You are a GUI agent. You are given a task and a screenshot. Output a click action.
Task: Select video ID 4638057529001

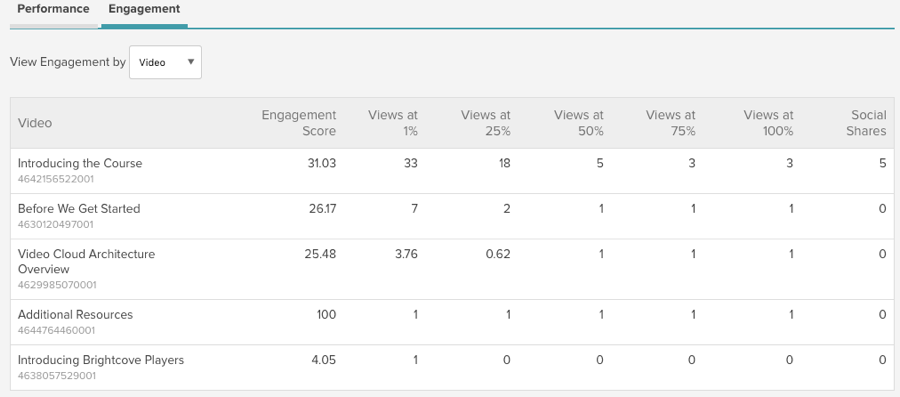pos(56,376)
